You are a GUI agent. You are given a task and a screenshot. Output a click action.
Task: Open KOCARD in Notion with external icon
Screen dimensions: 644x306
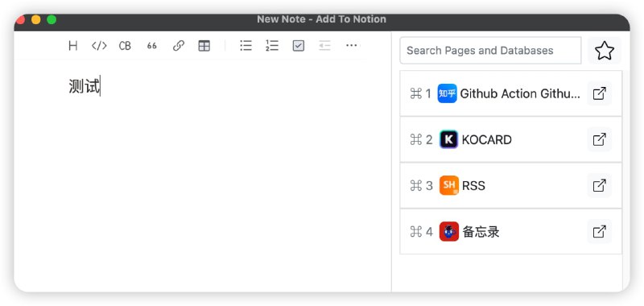600,139
